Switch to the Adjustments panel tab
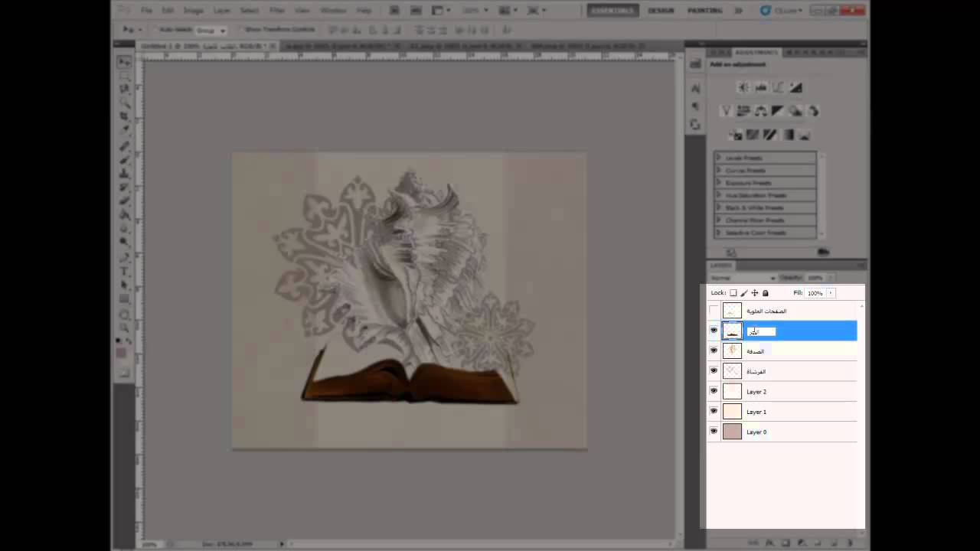This screenshot has width=980, height=551. click(x=756, y=52)
